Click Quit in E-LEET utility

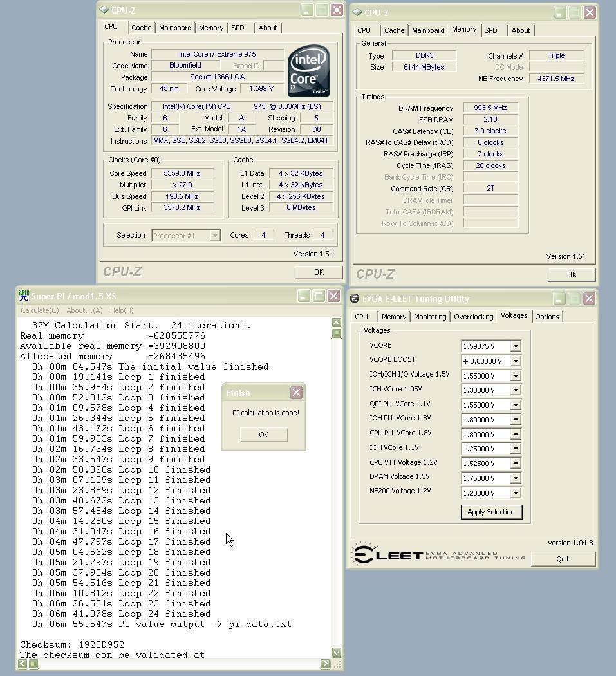click(x=563, y=559)
